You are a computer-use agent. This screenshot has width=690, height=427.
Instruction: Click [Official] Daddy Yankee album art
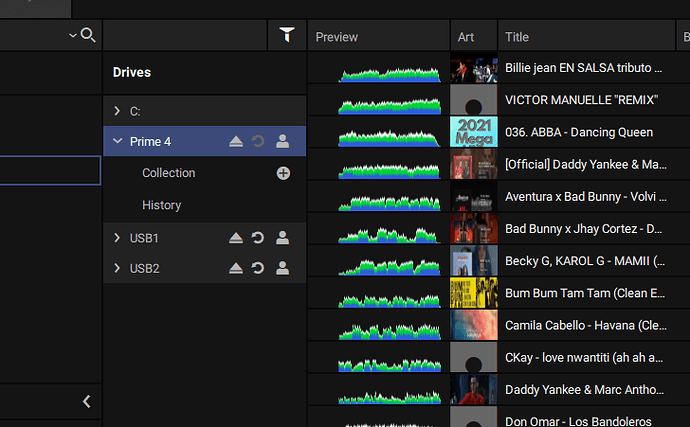[x=474, y=164]
